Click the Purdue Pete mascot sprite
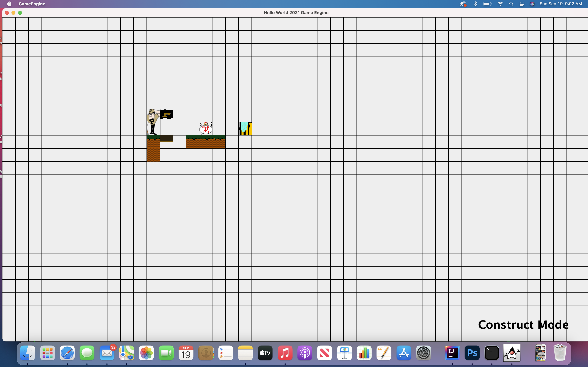588x367 pixels. (x=153, y=122)
